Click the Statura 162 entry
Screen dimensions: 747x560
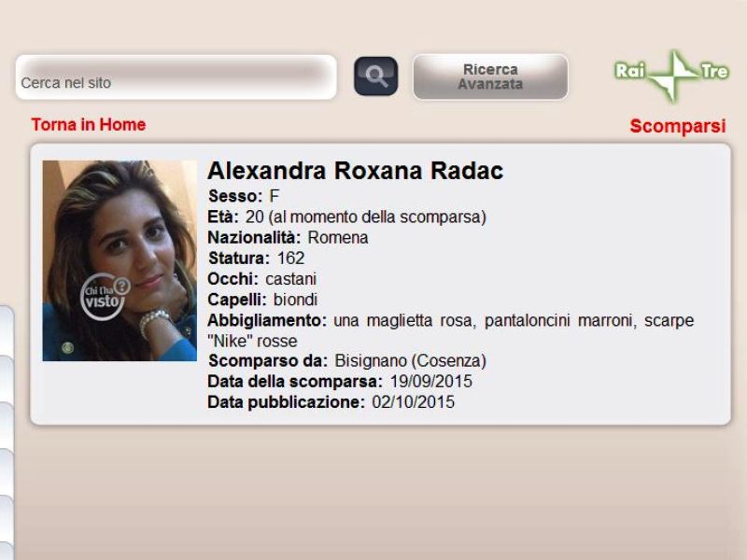(256, 259)
